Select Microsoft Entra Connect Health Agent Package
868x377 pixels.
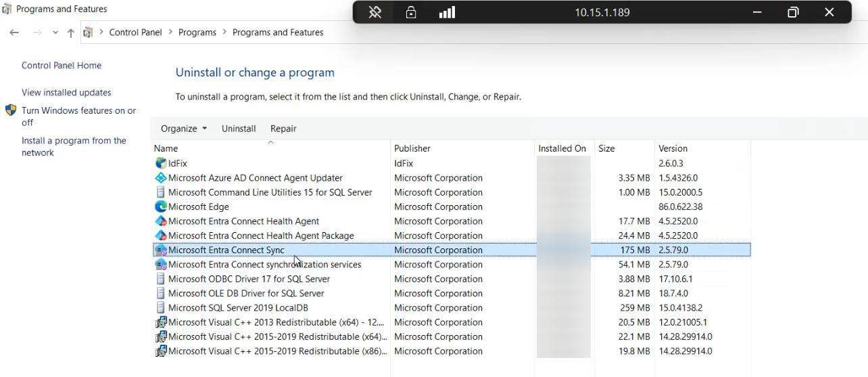click(261, 236)
